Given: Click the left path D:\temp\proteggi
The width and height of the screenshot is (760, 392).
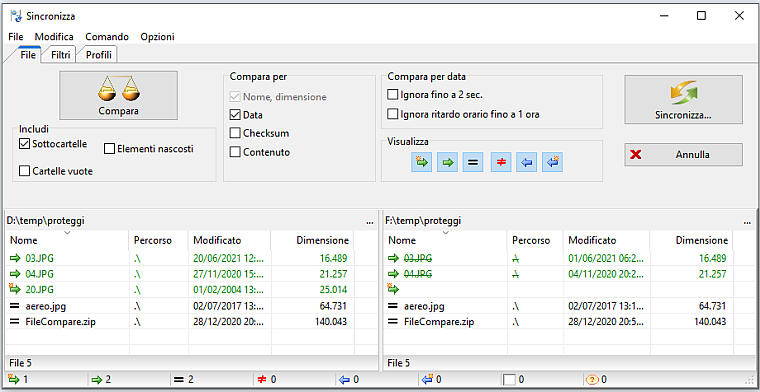Looking at the screenshot, I should pyautogui.click(x=46, y=221).
